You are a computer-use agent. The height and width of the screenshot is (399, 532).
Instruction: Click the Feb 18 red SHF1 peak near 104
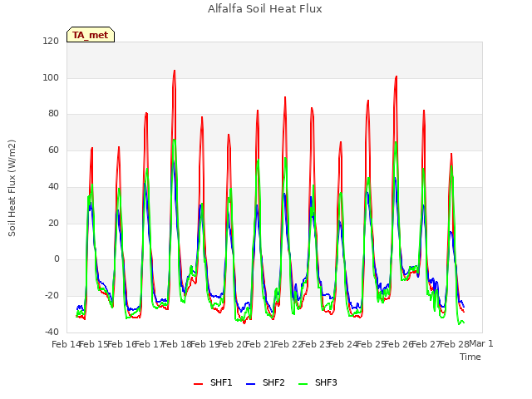click(x=175, y=71)
